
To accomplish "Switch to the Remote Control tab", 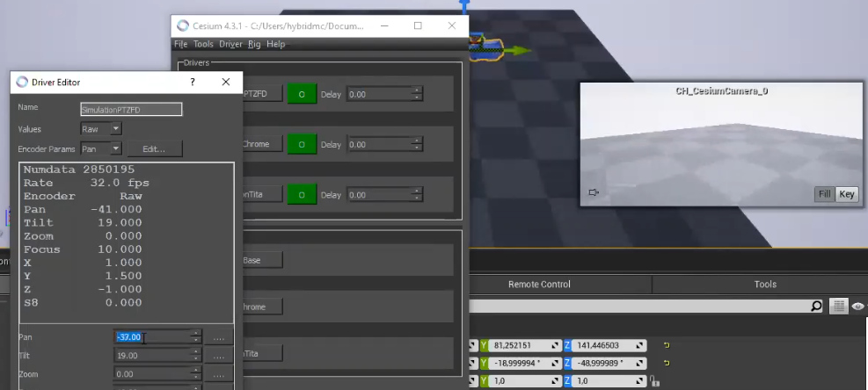I will coord(539,285).
